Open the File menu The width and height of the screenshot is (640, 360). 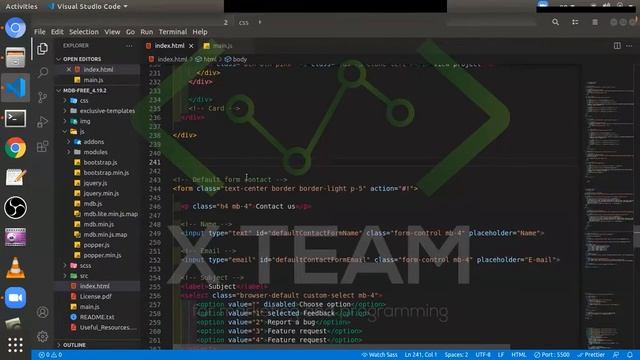[x=40, y=32]
